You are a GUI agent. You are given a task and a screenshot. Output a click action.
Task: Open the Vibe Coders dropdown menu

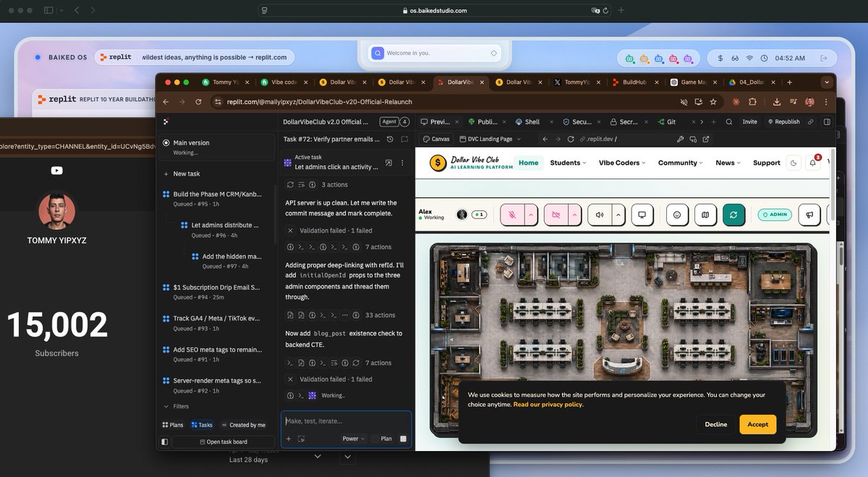click(623, 163)
